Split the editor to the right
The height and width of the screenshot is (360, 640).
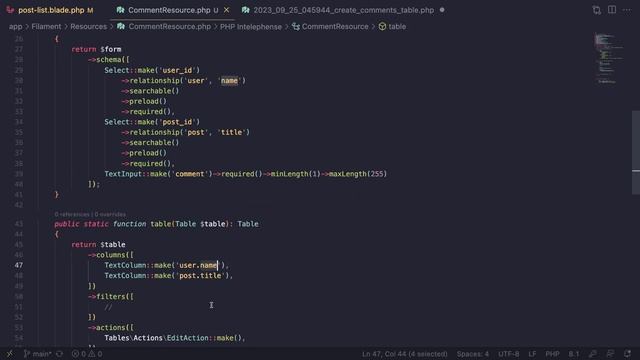[x=612, y=10]
